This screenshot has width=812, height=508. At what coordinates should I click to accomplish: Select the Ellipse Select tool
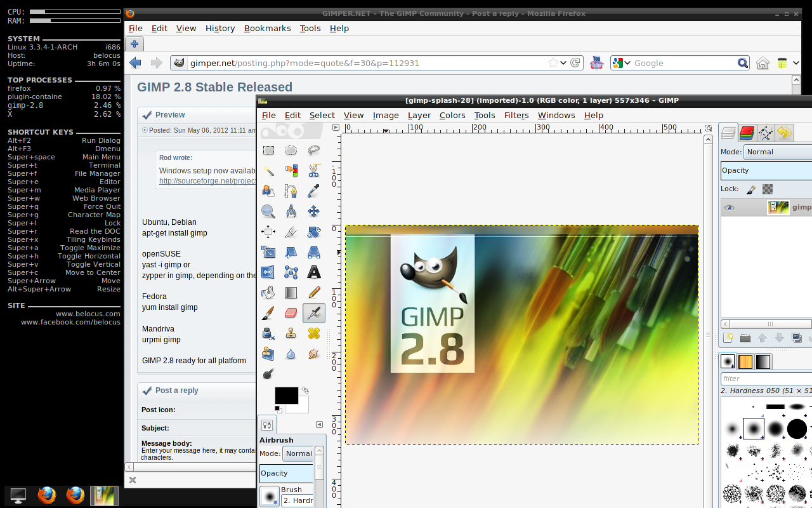click(291, 150)
